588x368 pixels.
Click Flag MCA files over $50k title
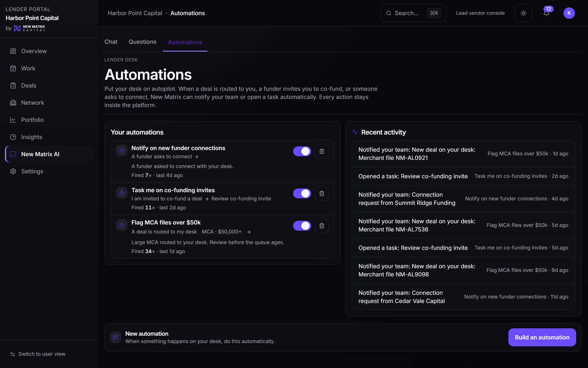click(166, 222)
